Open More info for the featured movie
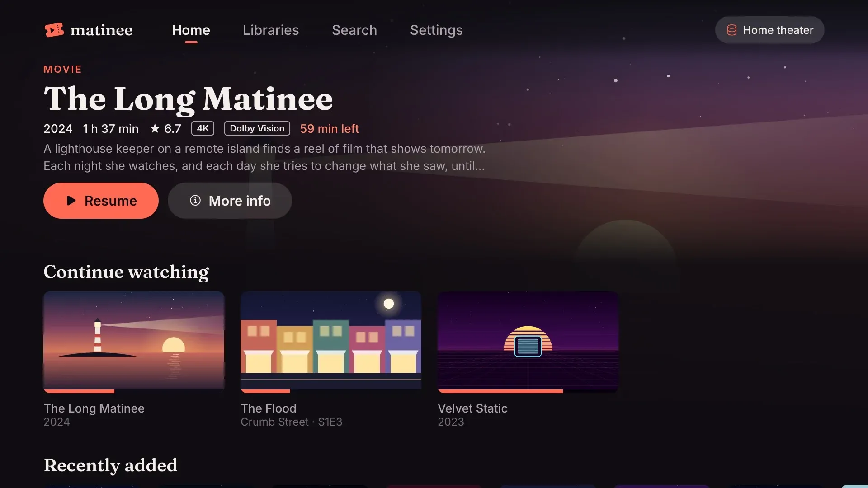This screenshot has width=868, height=488. click(230, 201)
